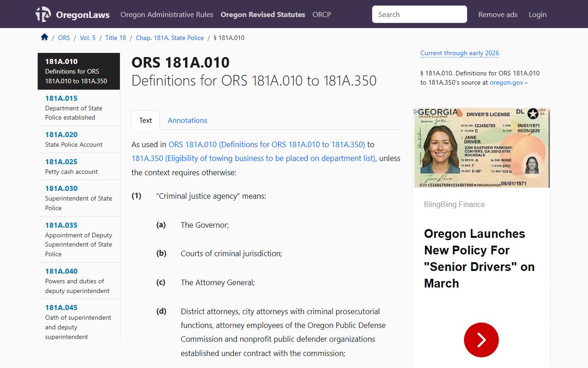
Task: Follow the ORS 181A.010 Definitions link in text
Action: coord(267,144)
